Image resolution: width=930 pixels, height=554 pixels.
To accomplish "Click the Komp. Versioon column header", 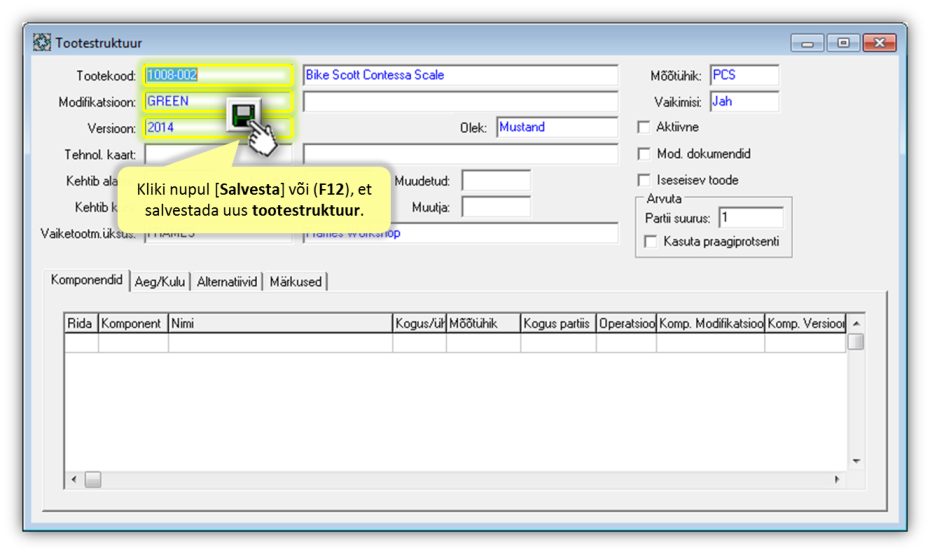I will 805,323.
